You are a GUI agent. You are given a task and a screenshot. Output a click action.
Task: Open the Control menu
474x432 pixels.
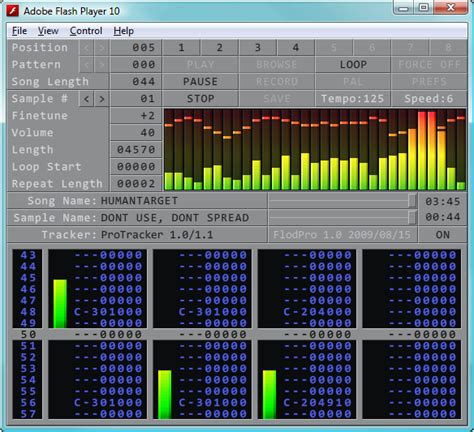[x=86, y=31]
